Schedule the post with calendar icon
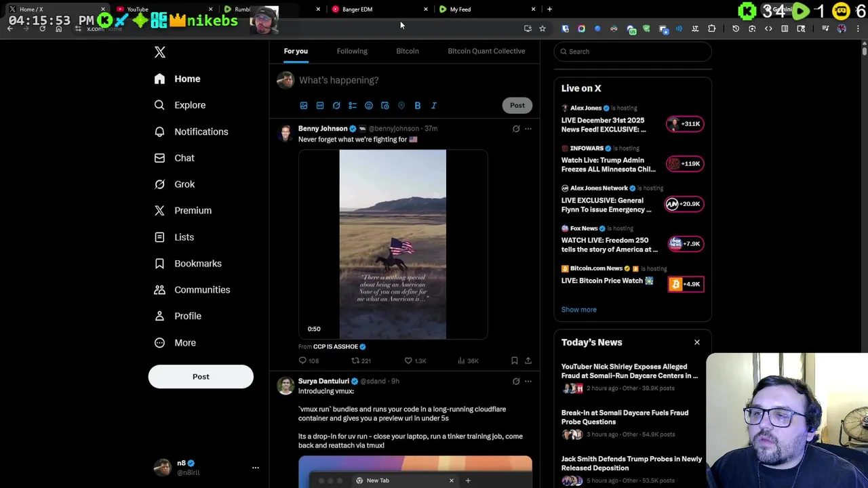The height and width of the screenshot is (488, 868). 385,106
